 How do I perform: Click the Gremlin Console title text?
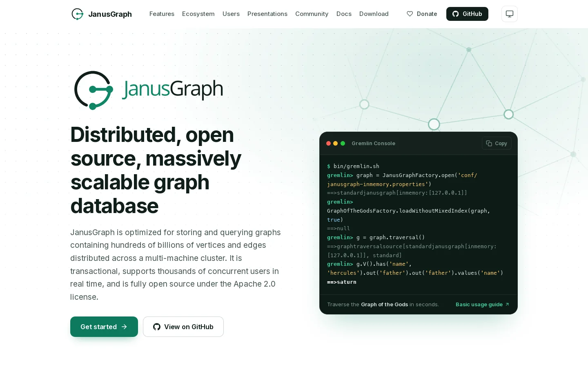click(x=373, y=144)
